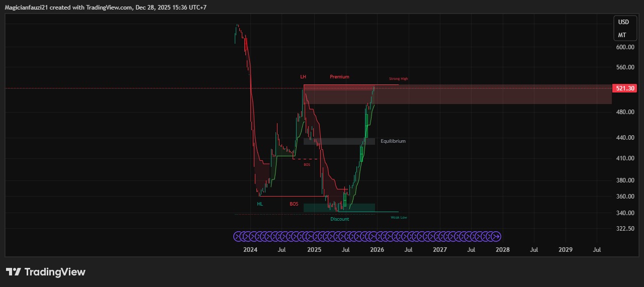Click the HL label
Viewport: 644px width, 287px height.
pos(260,204)
